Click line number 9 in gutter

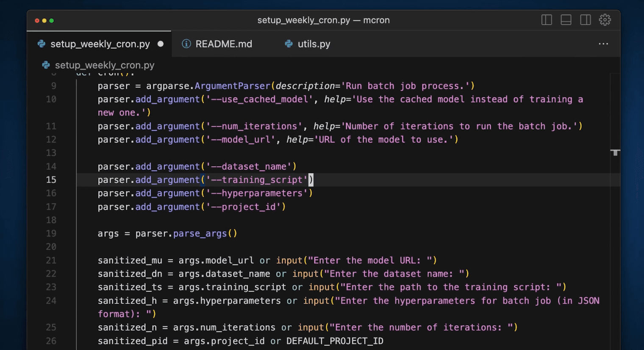coord(53,86)
